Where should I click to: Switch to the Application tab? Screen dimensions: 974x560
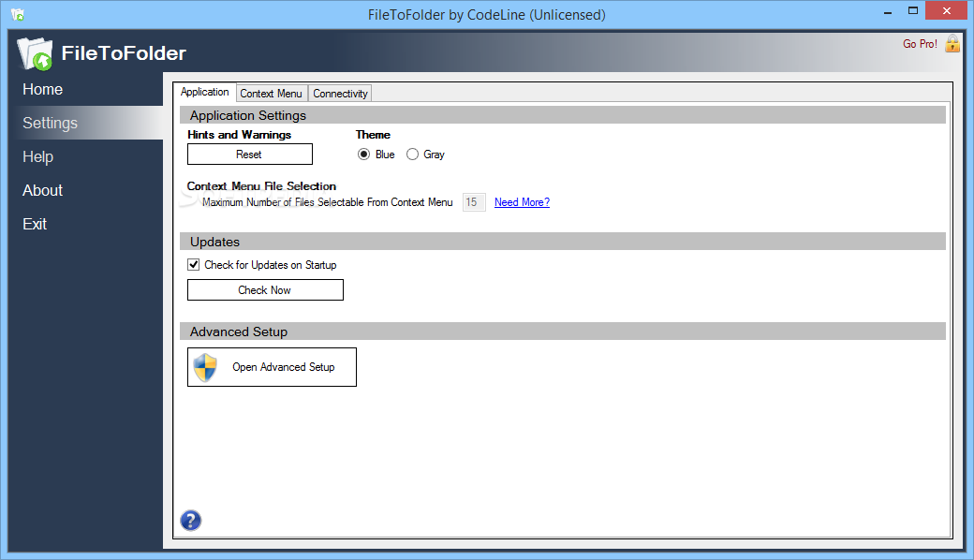pyautogui.click(x=204, y=92)
